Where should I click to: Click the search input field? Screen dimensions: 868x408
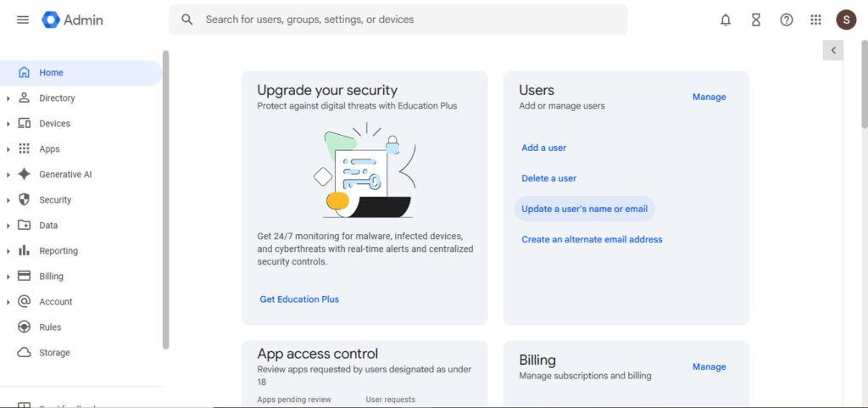coord(407,20)
